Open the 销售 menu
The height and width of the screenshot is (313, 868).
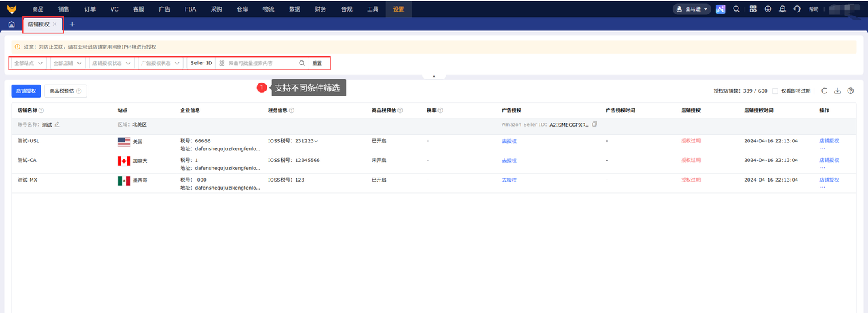(x=64, y=9)
